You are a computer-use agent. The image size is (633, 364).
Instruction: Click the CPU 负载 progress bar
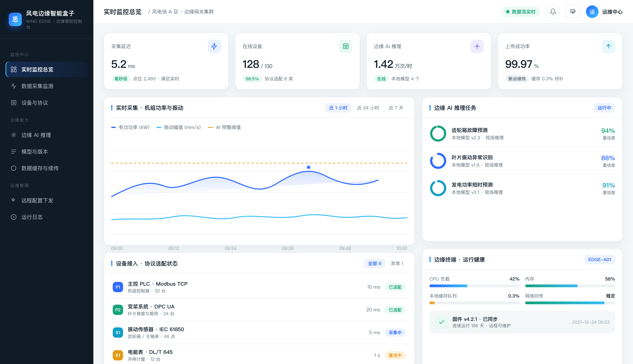[474, 286]
